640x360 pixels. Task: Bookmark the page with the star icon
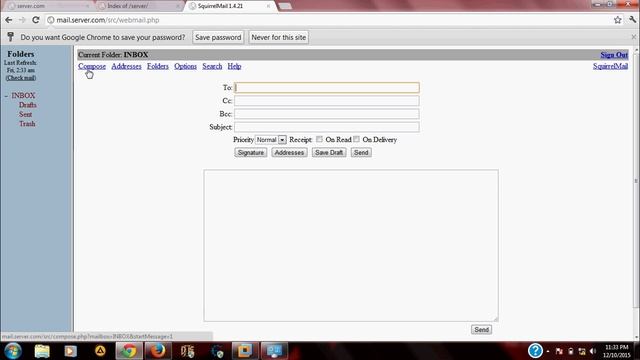(x=618, y=20)
